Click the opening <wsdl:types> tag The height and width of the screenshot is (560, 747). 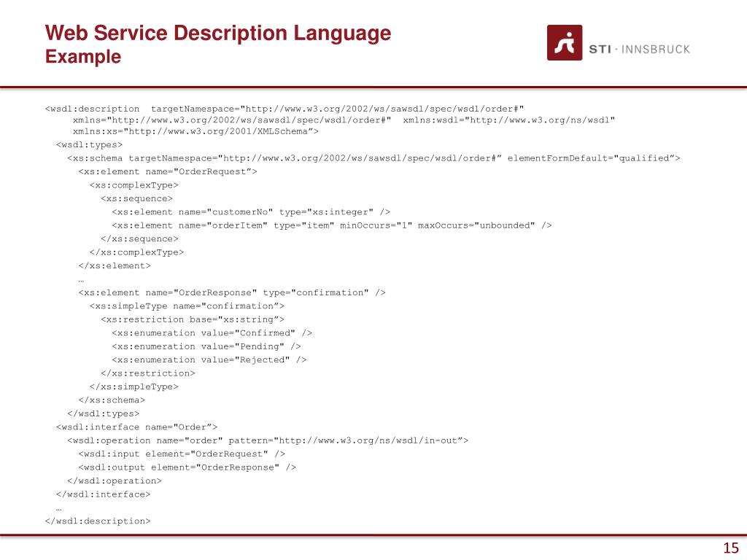click(90, 144)
